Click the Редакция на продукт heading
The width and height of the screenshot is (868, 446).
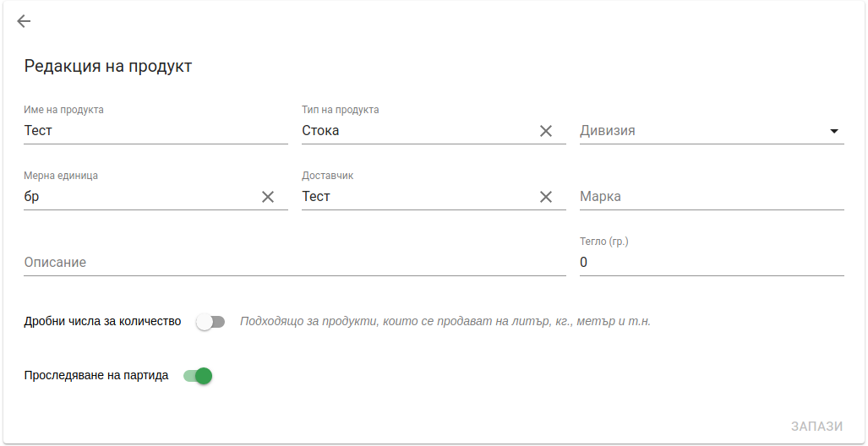108,67
